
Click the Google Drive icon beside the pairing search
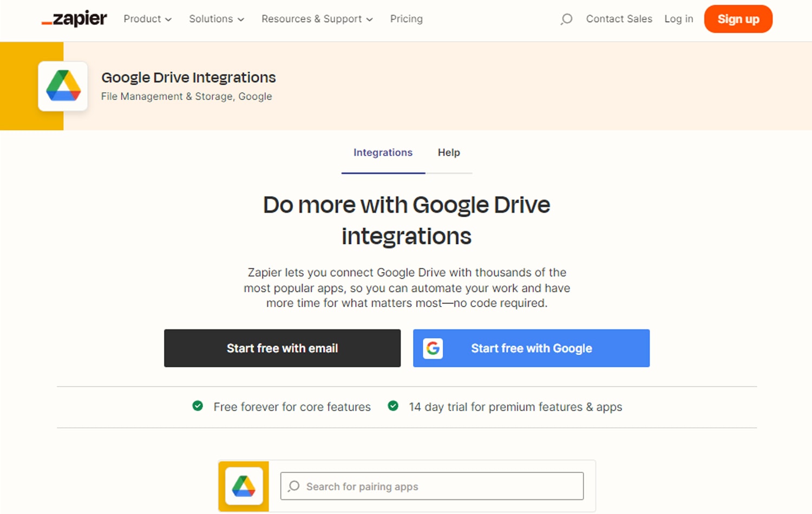[x=244, y=486]
